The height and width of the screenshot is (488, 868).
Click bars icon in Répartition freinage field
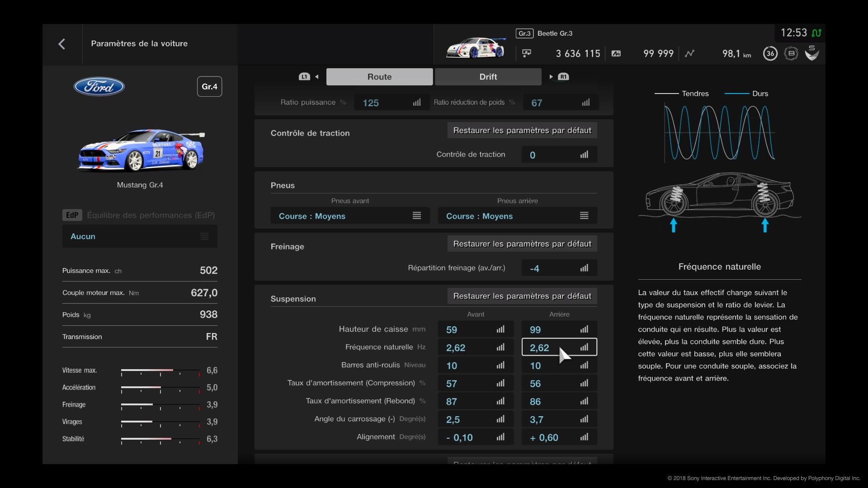[585, 268]
